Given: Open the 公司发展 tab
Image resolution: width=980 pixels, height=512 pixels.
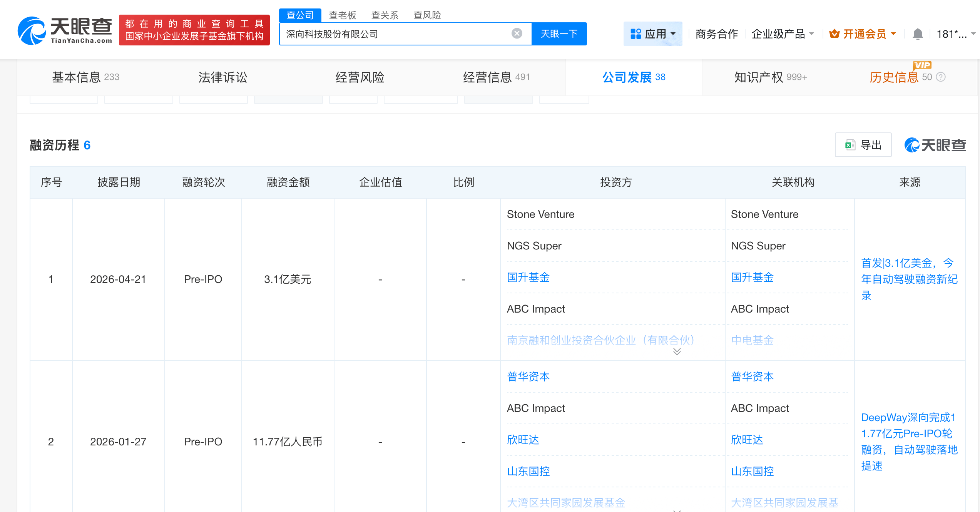Looking at the screenshot, I should click(634, 77).
